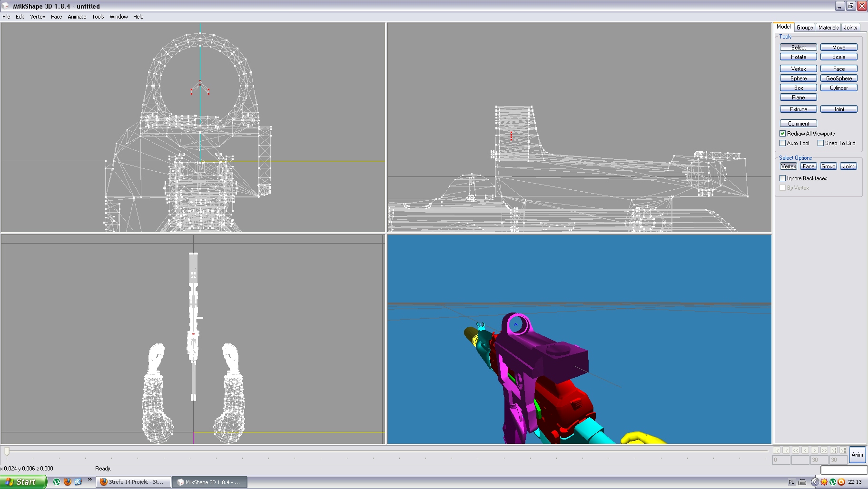The image size is (868, 489).
Task: Click the empty status bar text box
Action: click(844, 470)
